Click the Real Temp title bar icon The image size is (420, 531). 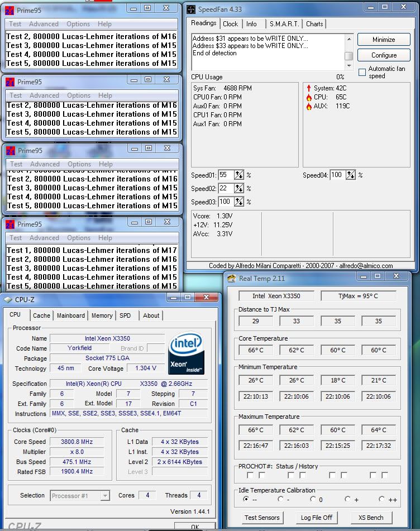232,279
